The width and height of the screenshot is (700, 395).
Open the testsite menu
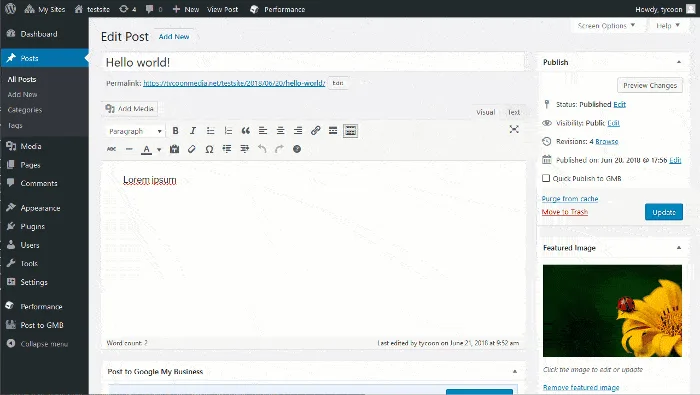[x=92, y=9]
